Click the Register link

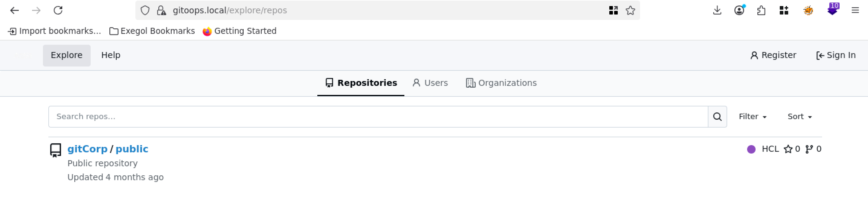coord(773,55)
